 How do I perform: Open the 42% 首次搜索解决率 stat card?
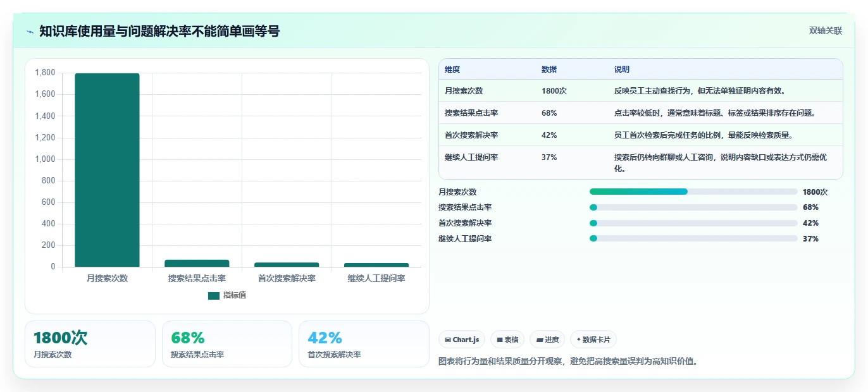(364, 344)
